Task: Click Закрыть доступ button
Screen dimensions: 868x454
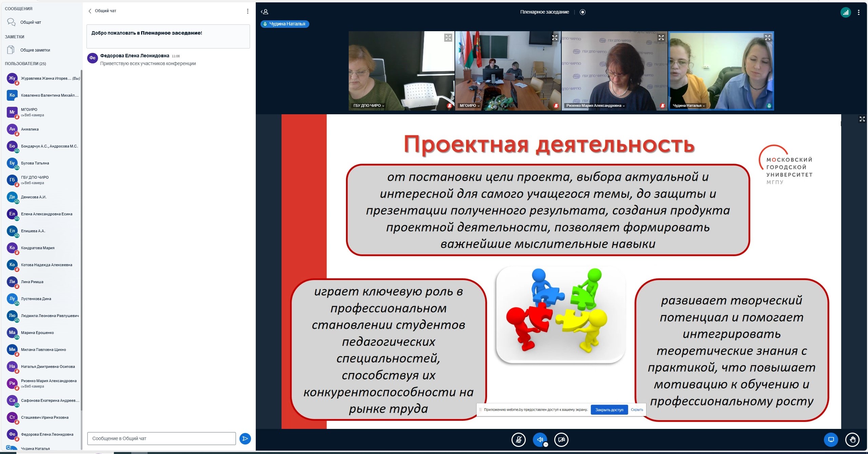Action: pyautogui.click(x=609, y=410)
